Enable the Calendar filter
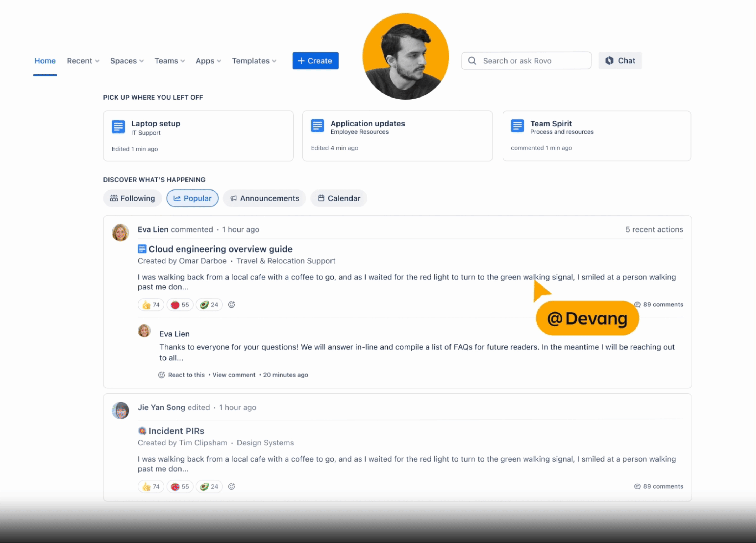 (x=339, y=198)
